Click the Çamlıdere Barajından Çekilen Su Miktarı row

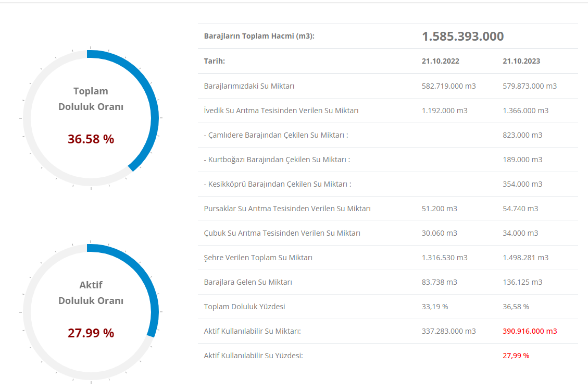tap(276, 135)
